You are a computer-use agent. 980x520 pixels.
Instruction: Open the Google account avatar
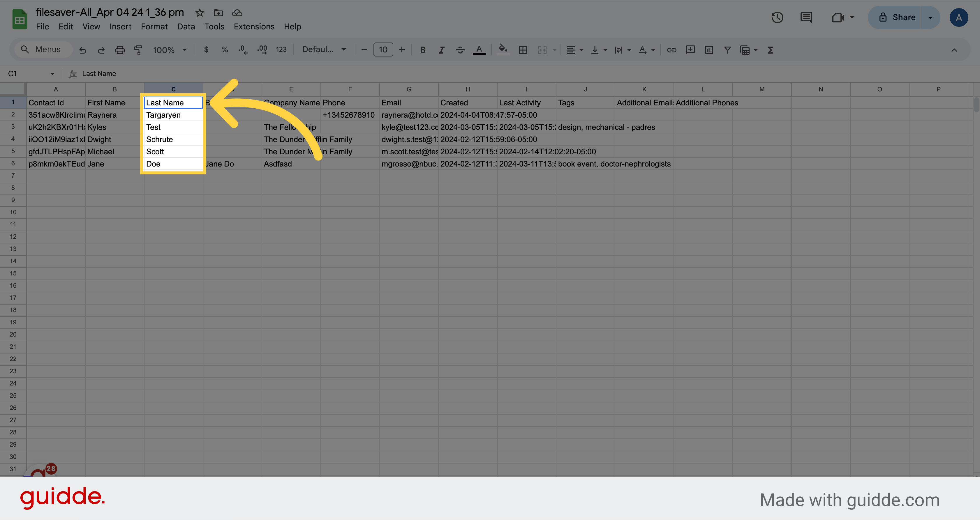959,17
